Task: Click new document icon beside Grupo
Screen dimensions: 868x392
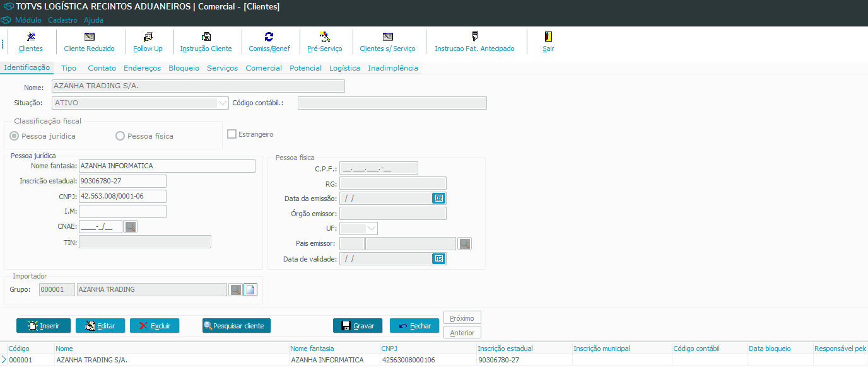Action: [250, 290]
